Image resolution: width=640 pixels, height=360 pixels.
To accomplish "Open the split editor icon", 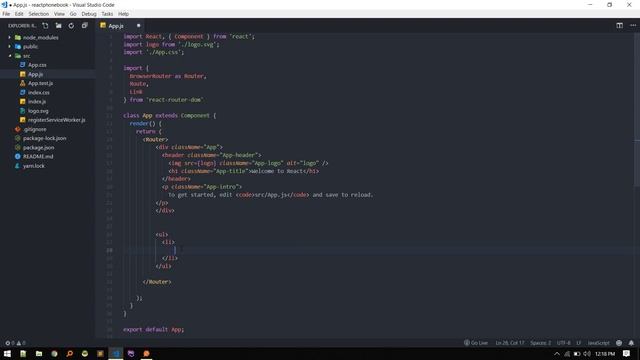I will 619,25.
